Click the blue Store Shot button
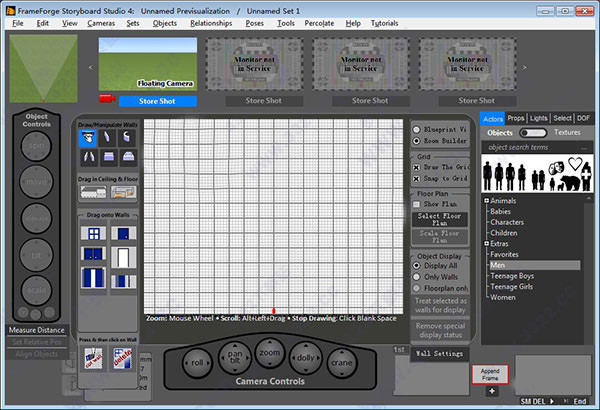 (158, 101)
